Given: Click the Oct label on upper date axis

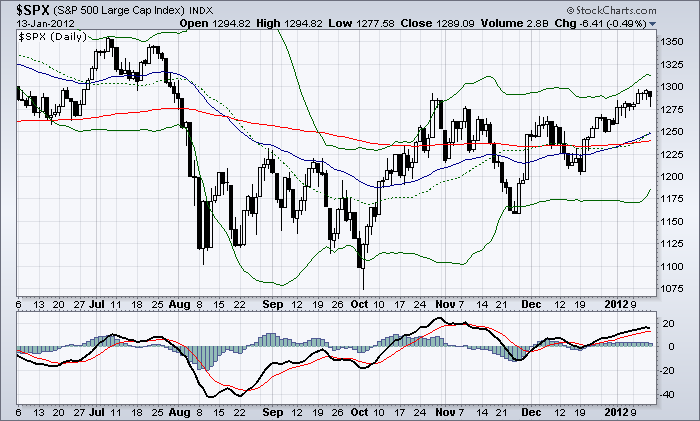Looking at the screenshot, I should coord(359,304).
